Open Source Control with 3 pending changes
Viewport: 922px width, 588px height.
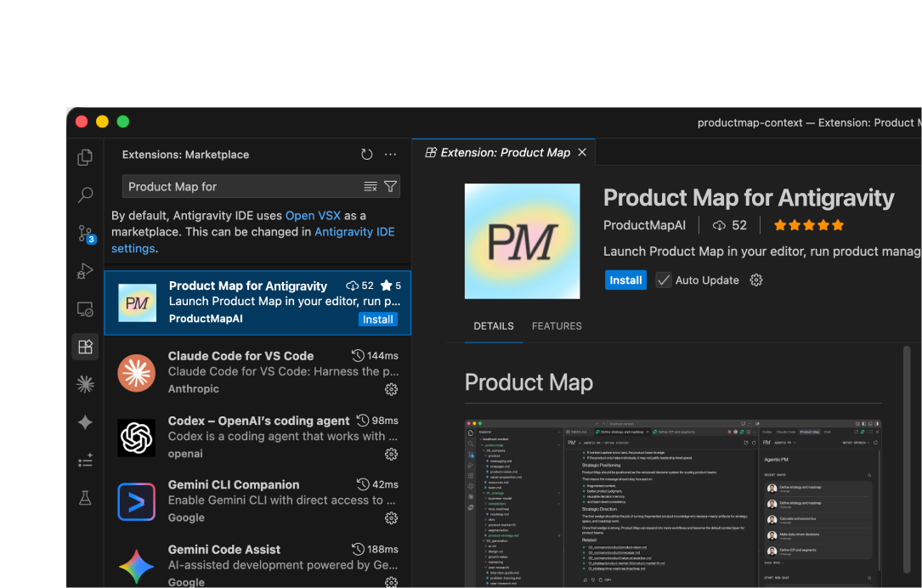[86, 234]
